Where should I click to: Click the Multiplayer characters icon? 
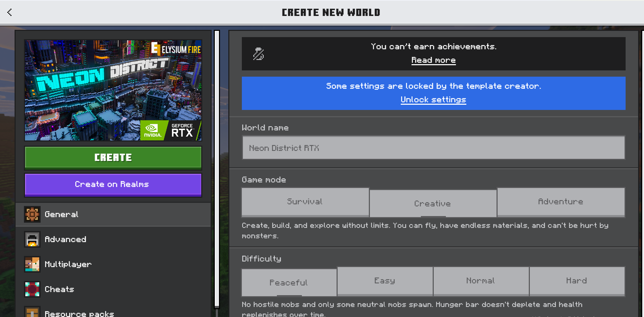click(32, 264)
